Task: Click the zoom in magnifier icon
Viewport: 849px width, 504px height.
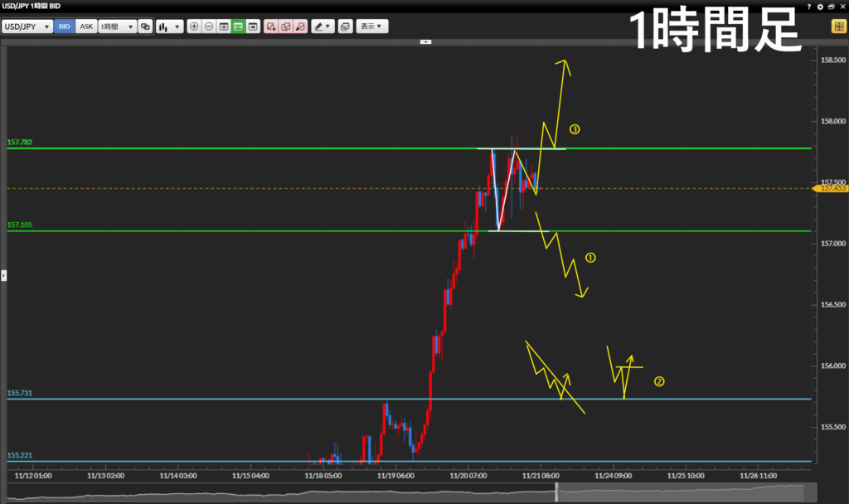Action: [194, 27]
